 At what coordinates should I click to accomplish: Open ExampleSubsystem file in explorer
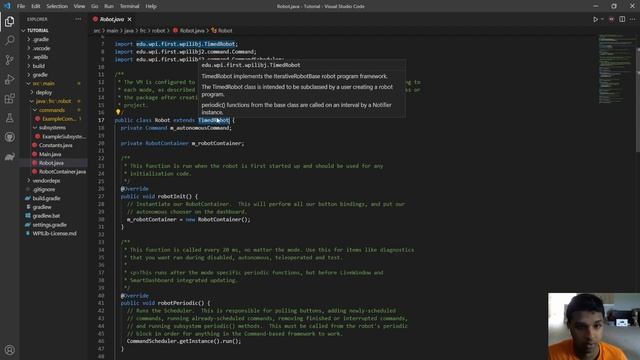53,136
